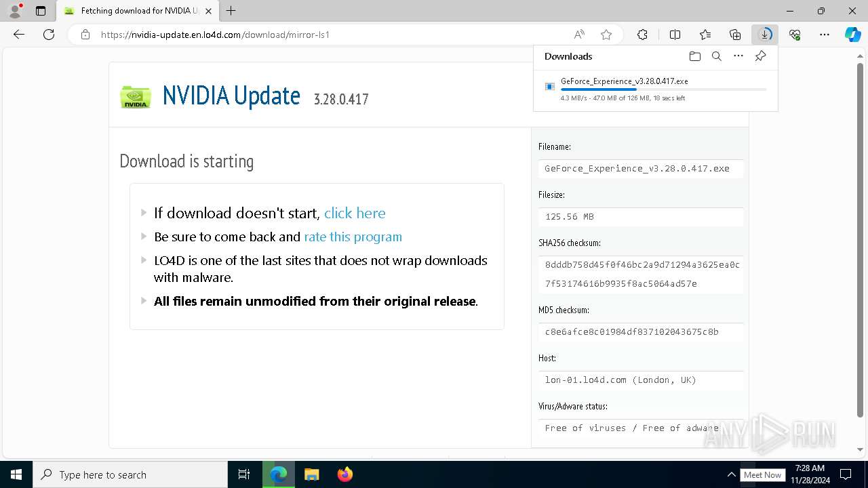The image size is (868, 488).
Task: Click the 3.28.0.417 version text
Action: click(x=341, y=100)
